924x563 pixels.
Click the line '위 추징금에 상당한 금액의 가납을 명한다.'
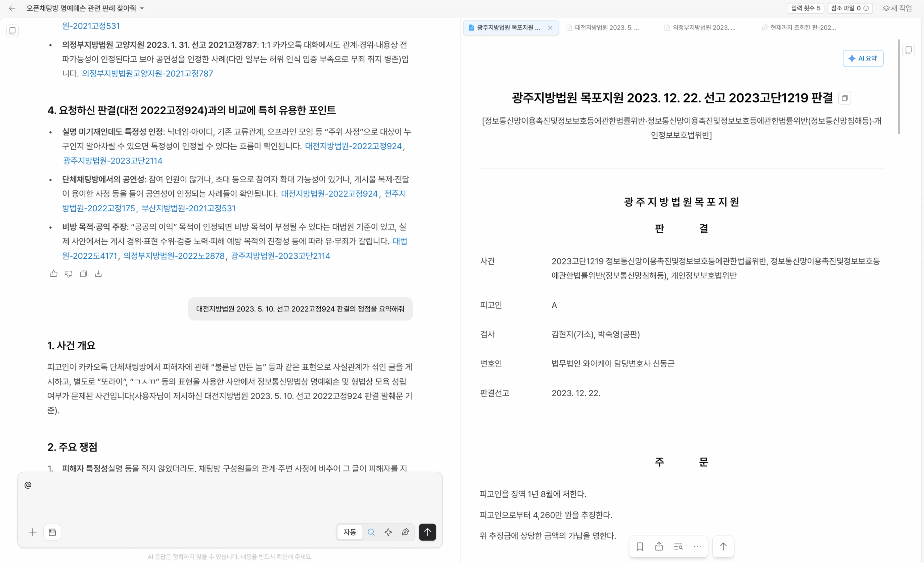click(548, 536)
